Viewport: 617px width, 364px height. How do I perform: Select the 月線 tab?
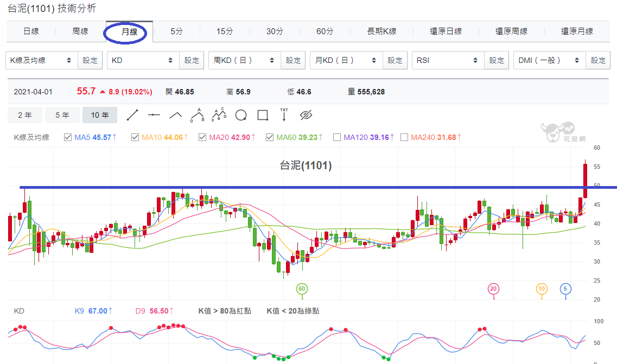(x=130, y=31)
